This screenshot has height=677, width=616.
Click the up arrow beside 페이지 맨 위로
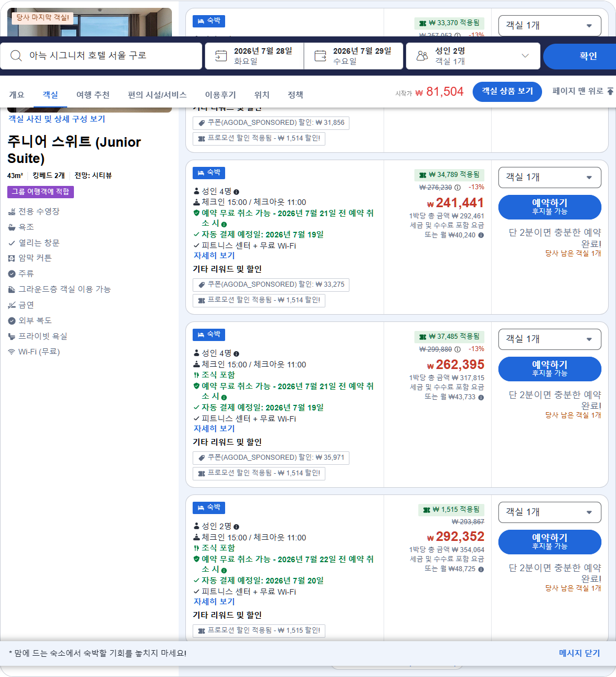(610, 91)
